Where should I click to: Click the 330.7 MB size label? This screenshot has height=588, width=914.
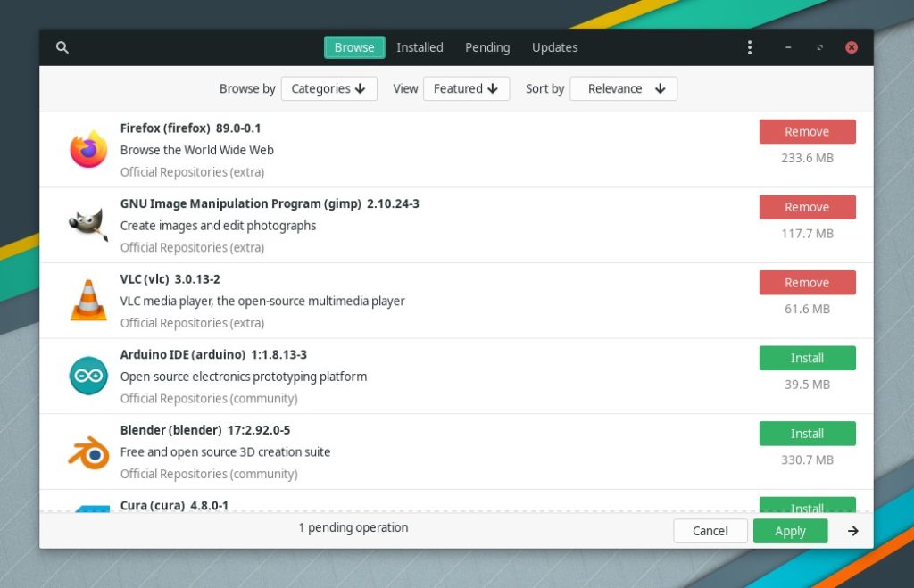tap(807, 460)
